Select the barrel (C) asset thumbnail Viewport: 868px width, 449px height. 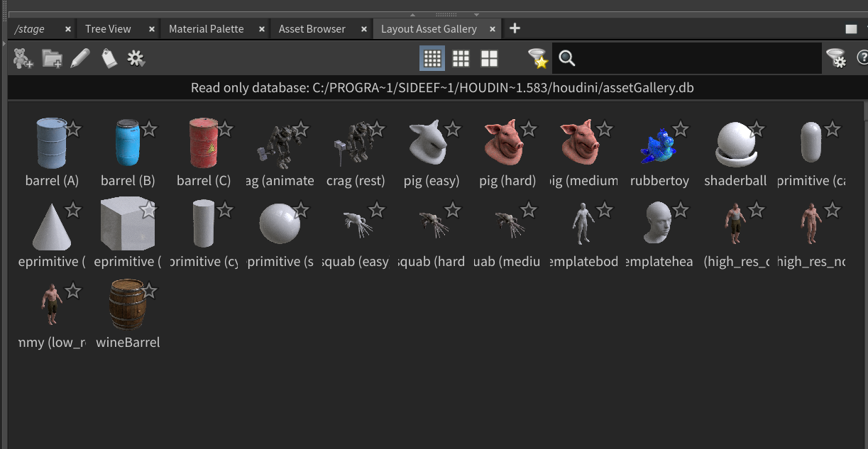pos(204,143)
